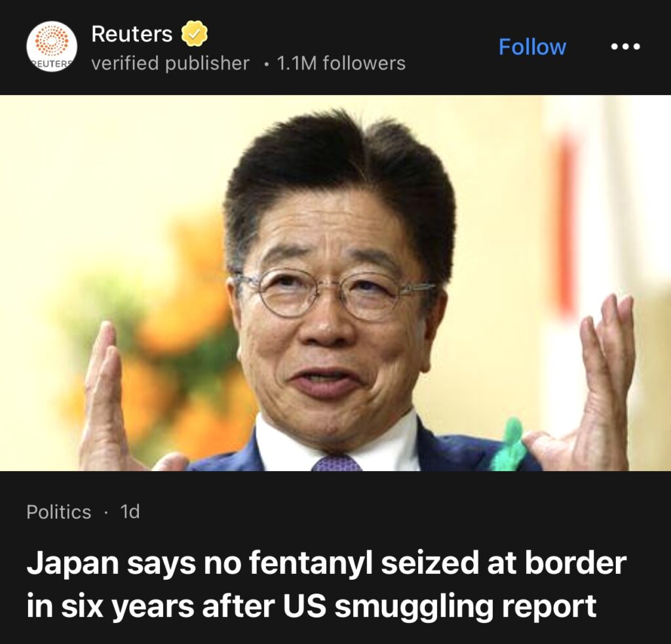Click the 'verified publisher' label
The height and width of the screenshot is (644, 671).
click(x=170, y=64)
